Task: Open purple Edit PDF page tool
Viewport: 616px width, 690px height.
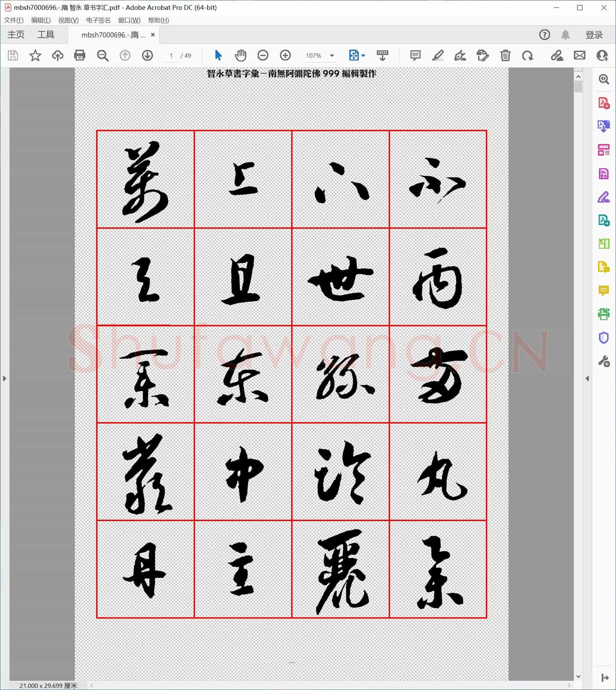Action: coord(603,173)
